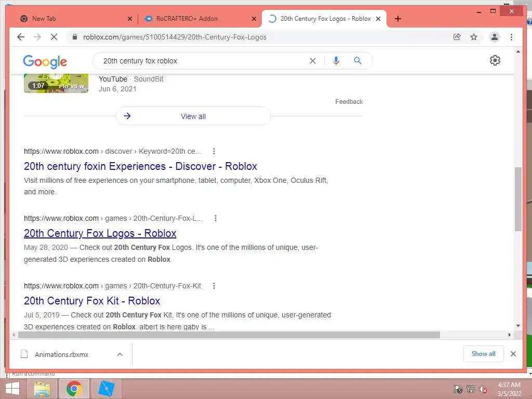The width and height of the screenshot is (532, 399).
Task: Share this page from address bar
Action: point(457,37)
